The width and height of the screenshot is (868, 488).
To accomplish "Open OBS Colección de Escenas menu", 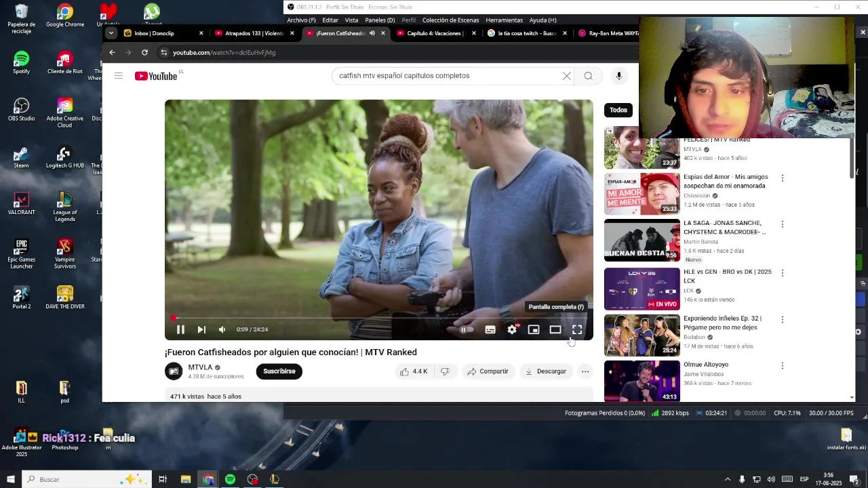I will tap(450, 20).
